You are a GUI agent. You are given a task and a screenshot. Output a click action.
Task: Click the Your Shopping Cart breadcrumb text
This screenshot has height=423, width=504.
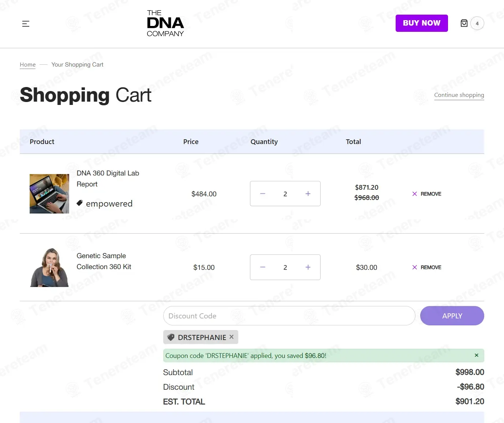[77, 65]
